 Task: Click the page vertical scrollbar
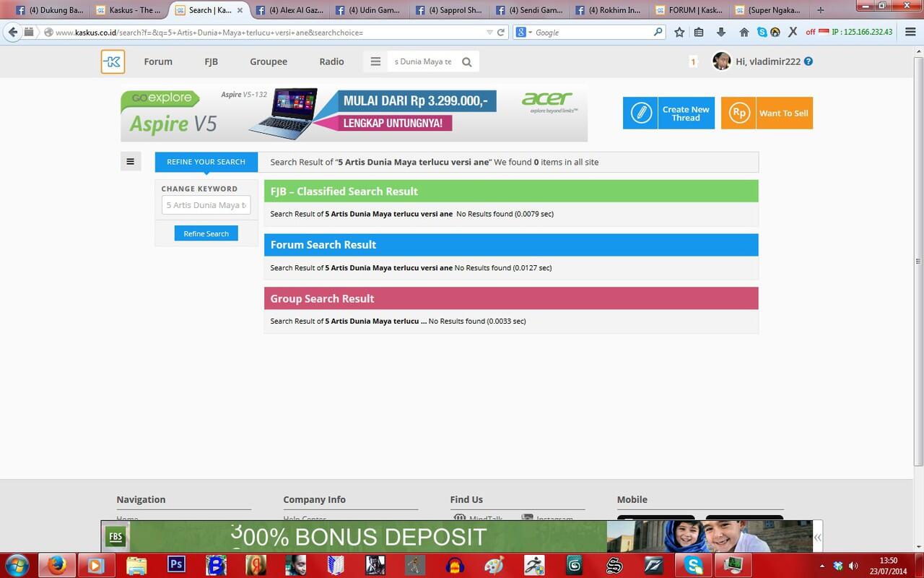tap(918, 260)
